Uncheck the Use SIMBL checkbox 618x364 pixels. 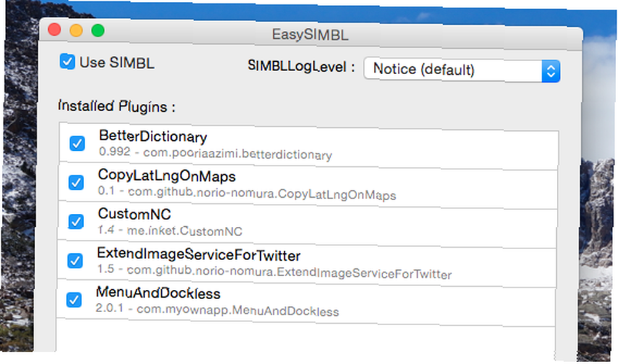pyautogui.click(x=67, y=61)
